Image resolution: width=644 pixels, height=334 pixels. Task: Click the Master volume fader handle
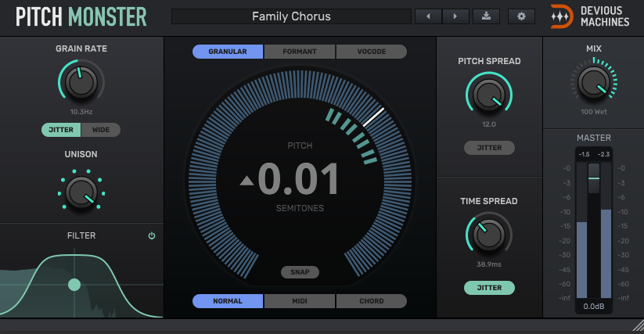click(x=594, y=179)
